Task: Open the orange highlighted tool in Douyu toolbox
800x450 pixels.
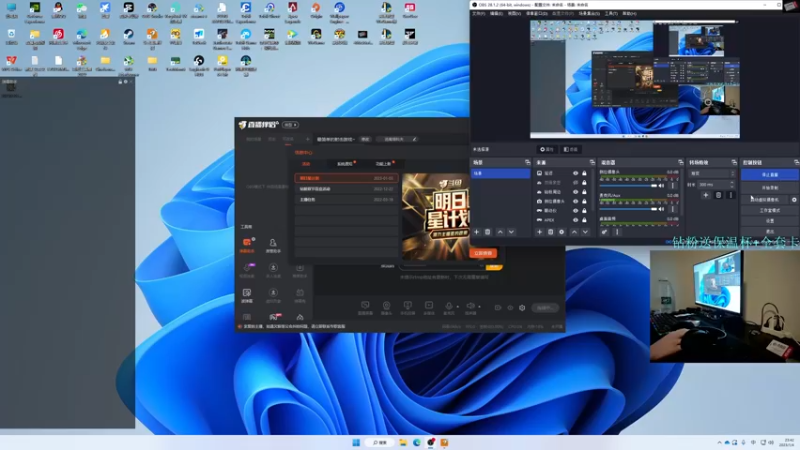Action: (x=247, y=243)
